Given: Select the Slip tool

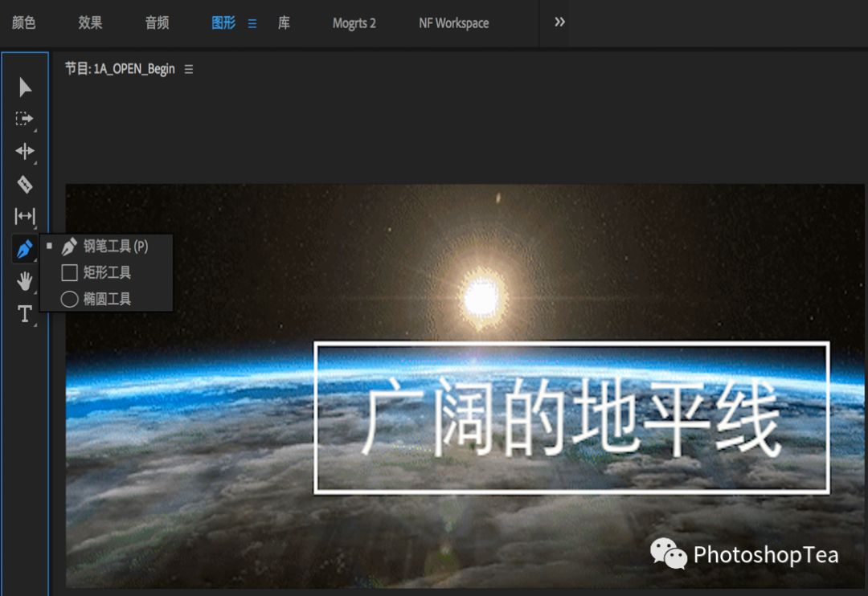Looking at the screenshot, I should click(x=24, y=216).
